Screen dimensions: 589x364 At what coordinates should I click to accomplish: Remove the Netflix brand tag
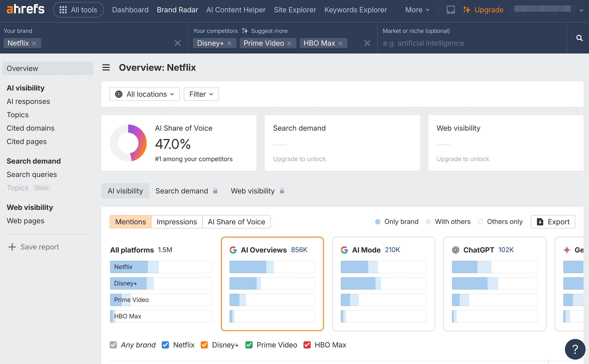pos(34,43)
